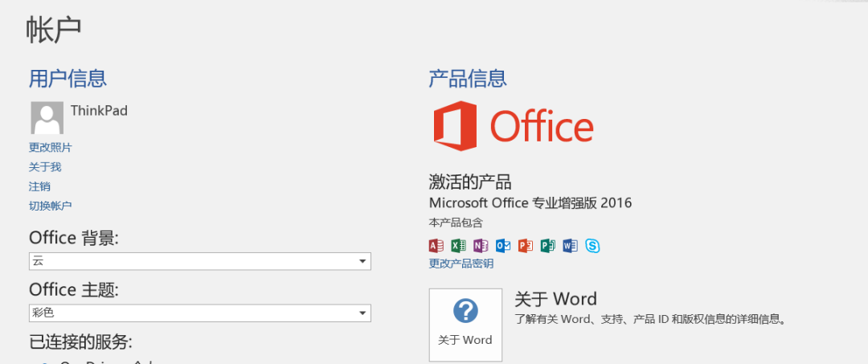Open the Office 主题 dropdown showing 彩色
The width and height of the screenshot is (868, 364).
click(x=200, y=313)
